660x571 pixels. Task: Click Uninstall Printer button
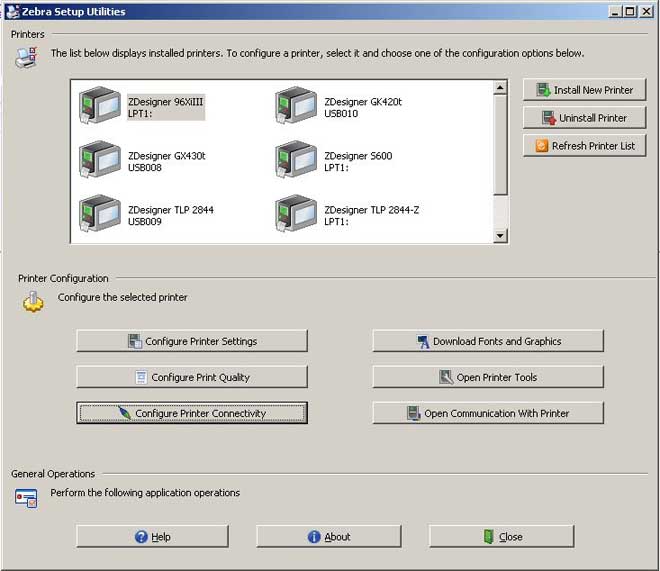pos(584,118)
